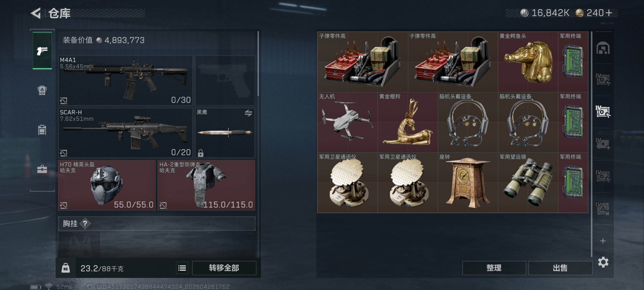
Task: Switch to the highlighted level IV collectibles box
Action: 603,112
